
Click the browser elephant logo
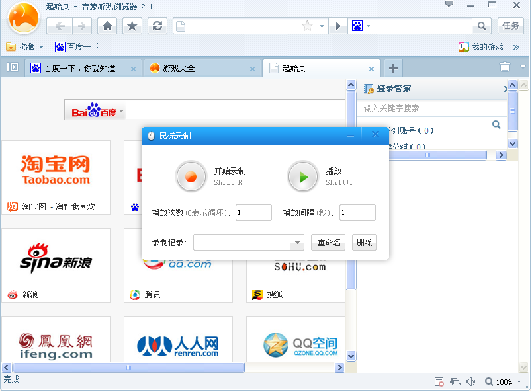coord(24,19)
